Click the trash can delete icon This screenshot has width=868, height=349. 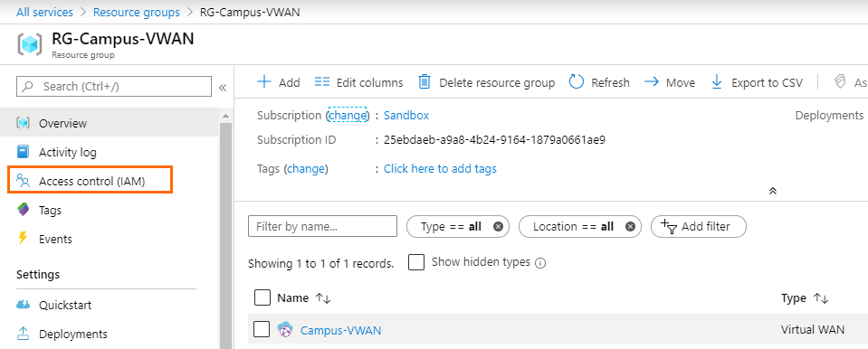pyautogui.click(x=424, y=82)
